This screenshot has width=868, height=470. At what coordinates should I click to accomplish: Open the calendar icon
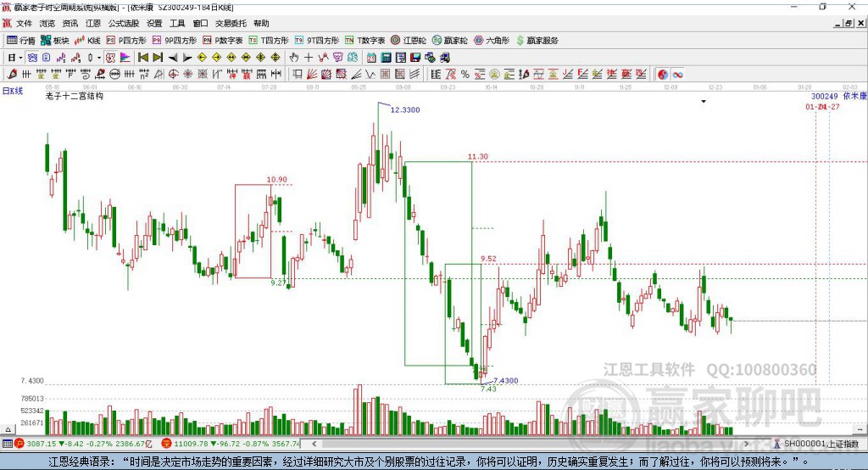click(x=371, y=58)
